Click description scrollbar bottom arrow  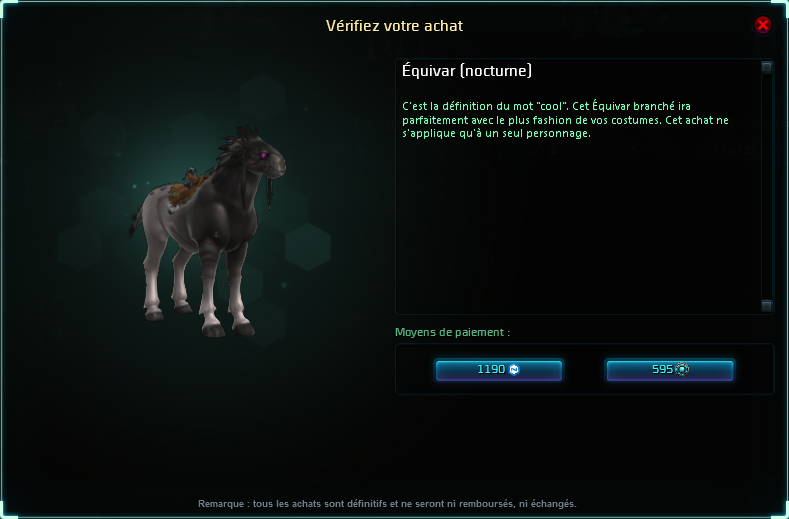[766, 306]
